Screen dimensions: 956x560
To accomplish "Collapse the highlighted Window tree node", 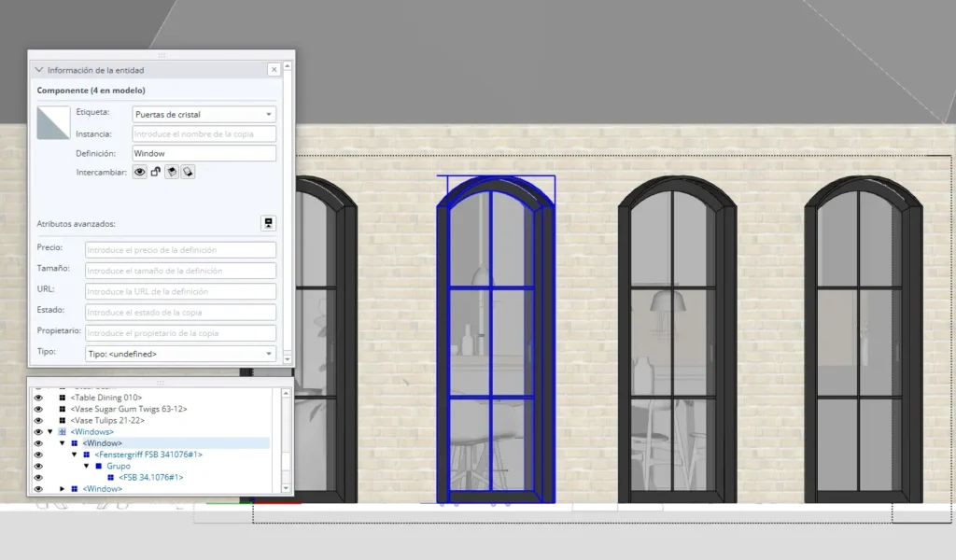I will [63, 443].
